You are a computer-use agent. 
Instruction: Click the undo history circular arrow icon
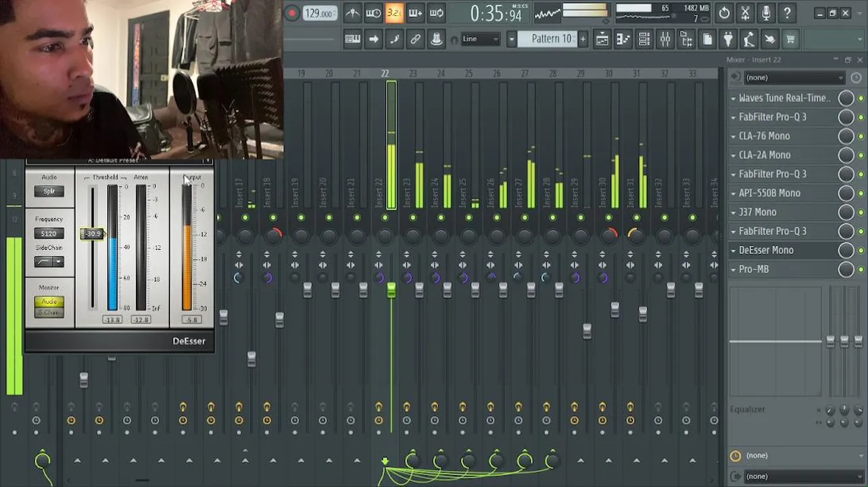click(x=724, y=13)
